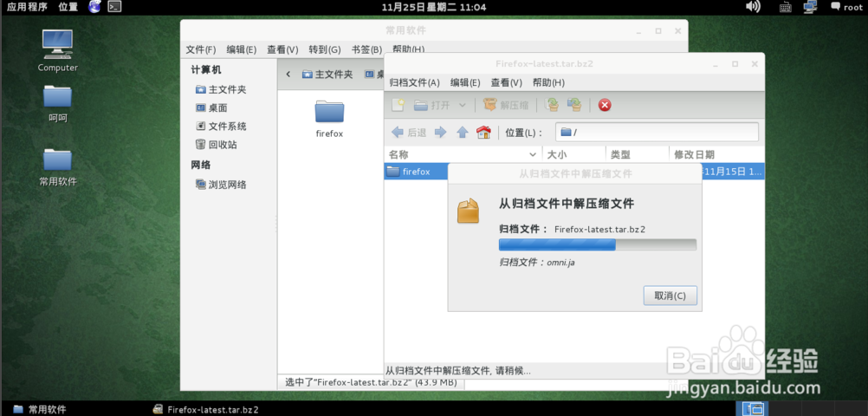Viewport: 868px width, 416px height.
Task: Click the volume speaker icon
Action: 753,7
